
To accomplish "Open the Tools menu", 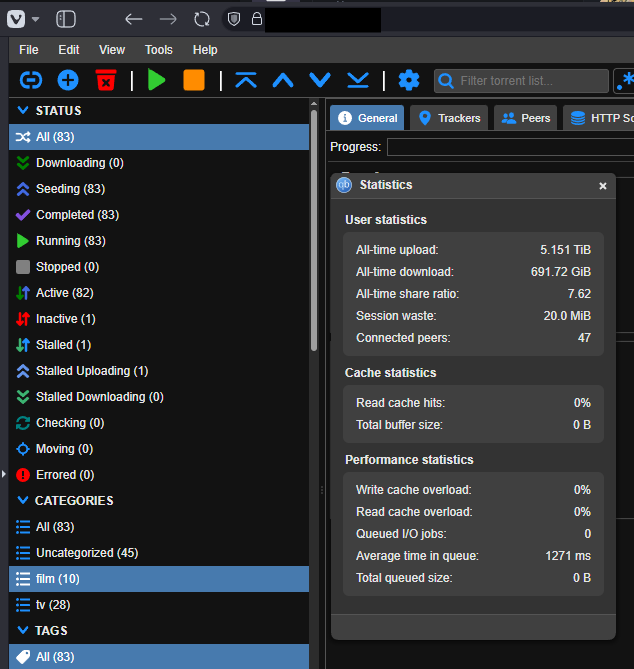I will click(159, 50).
